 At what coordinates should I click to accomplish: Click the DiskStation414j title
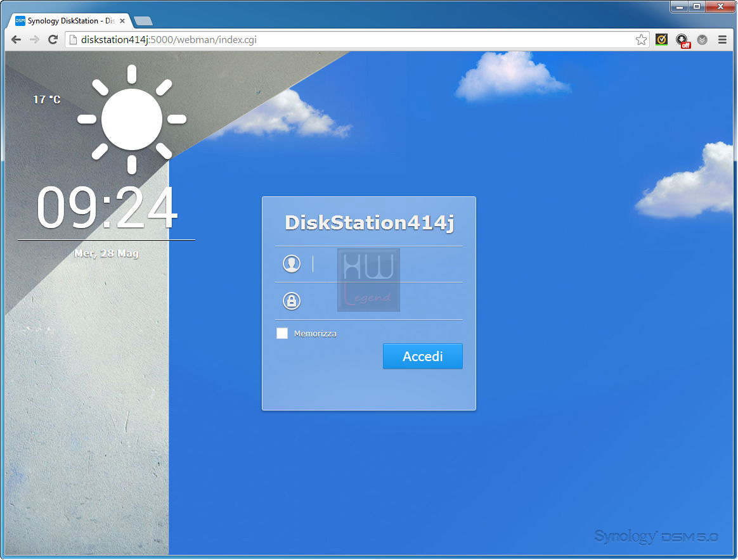[370, 223]
